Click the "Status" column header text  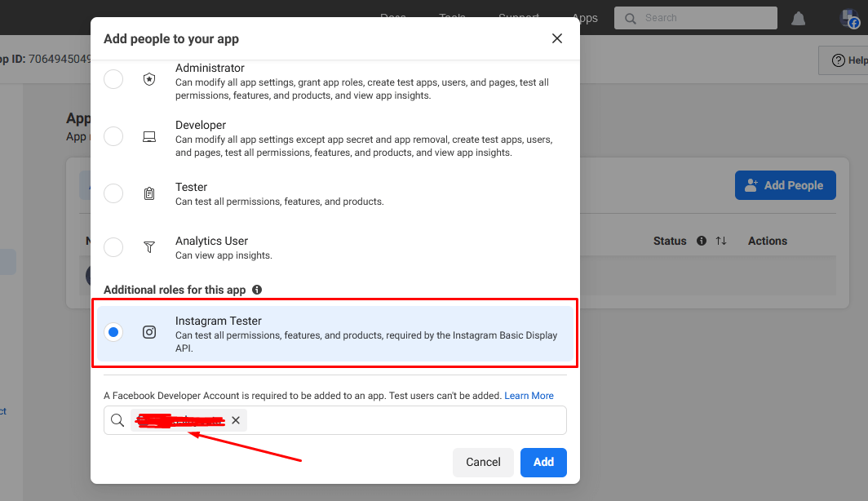[x=670, y=241]
